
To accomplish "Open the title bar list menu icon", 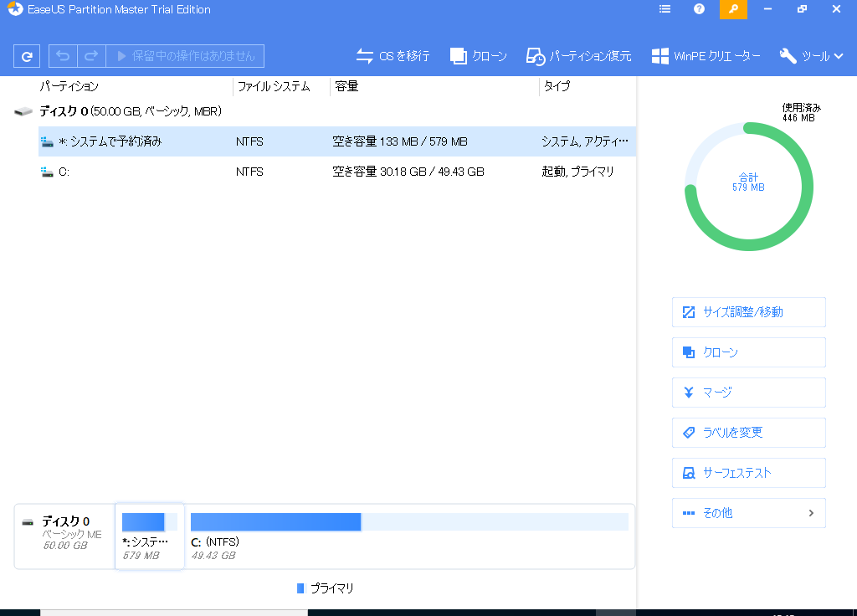I will (665, 9).
